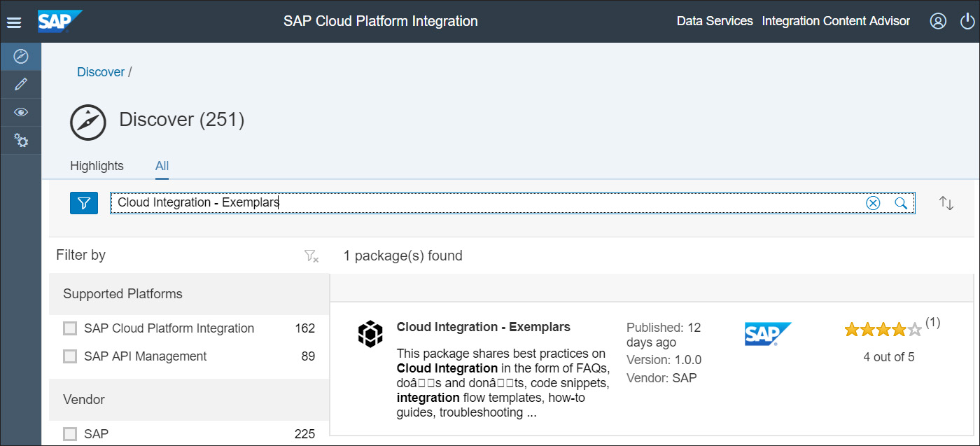Click the four-star rating indicator
Screen dimensions: 980x446
point(883,329)
